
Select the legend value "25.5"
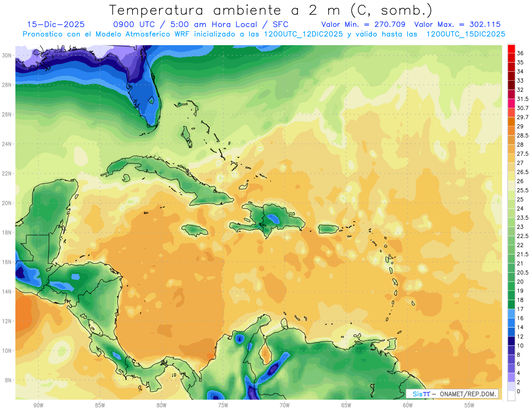pos(523,190)
